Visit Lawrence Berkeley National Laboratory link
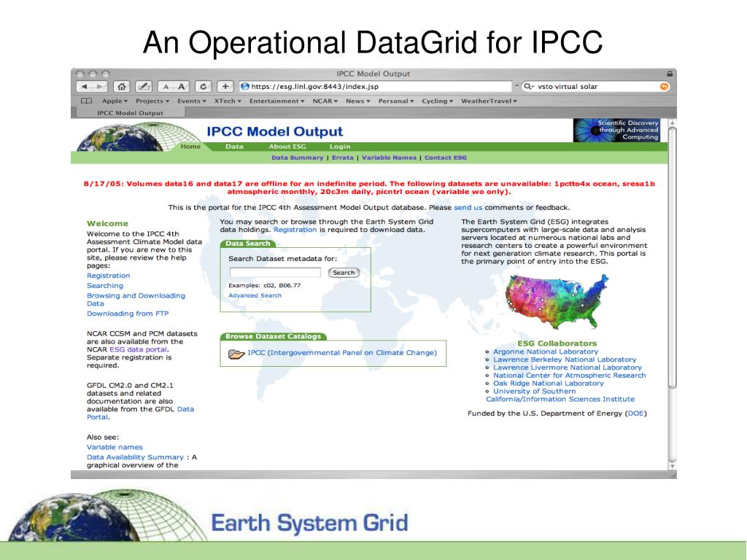 tap(565, 359)
